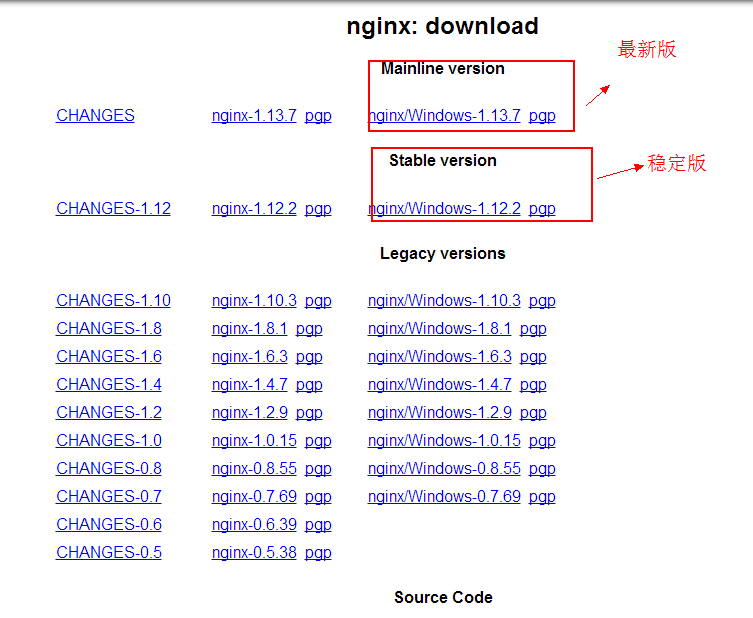Download nginx/Windows-1.8.1
The width and height of the screenshot is (753, 618).
pyautogui.click(x=439, y=328)
